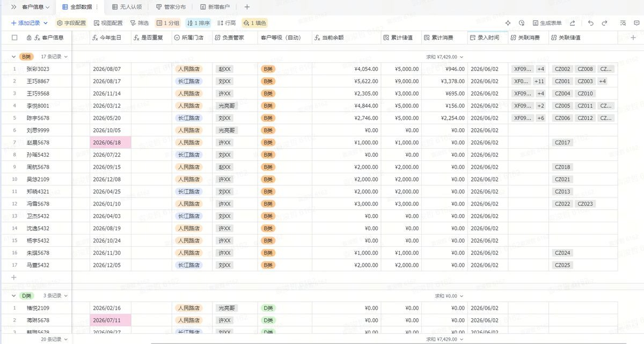Viewport: 644px width, 344px height.
Task: Click the share arrow icon
Action: click(573, 23)
